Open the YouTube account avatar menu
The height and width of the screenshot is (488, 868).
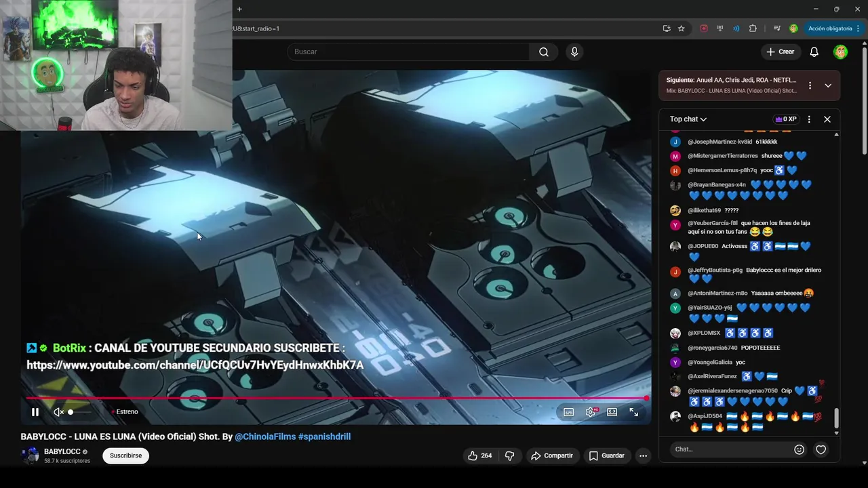[840, 52]
